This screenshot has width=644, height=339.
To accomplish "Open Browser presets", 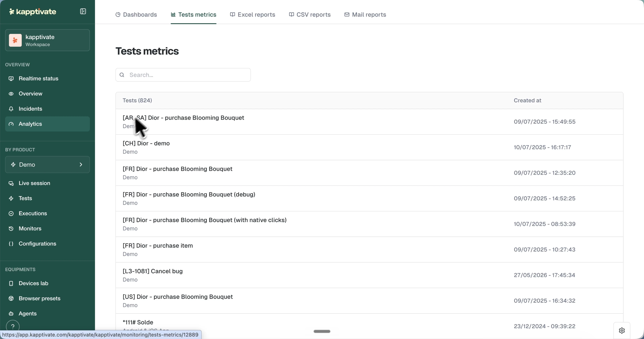I will [x=47, y=298].
